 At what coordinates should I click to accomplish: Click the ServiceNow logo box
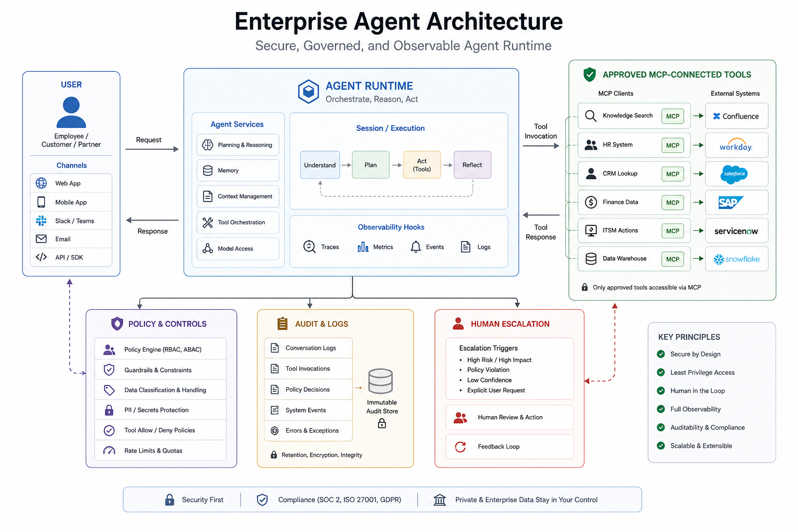click(737, 231)
